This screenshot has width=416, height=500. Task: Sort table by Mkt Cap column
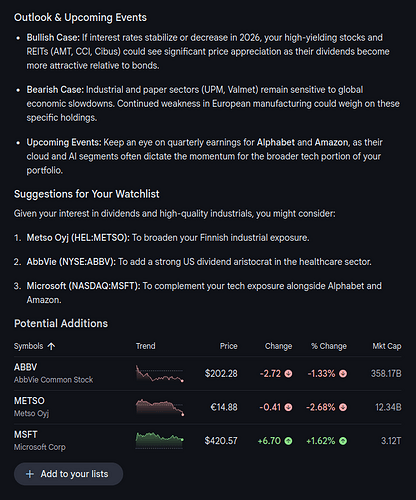click(x=387, y=346)
